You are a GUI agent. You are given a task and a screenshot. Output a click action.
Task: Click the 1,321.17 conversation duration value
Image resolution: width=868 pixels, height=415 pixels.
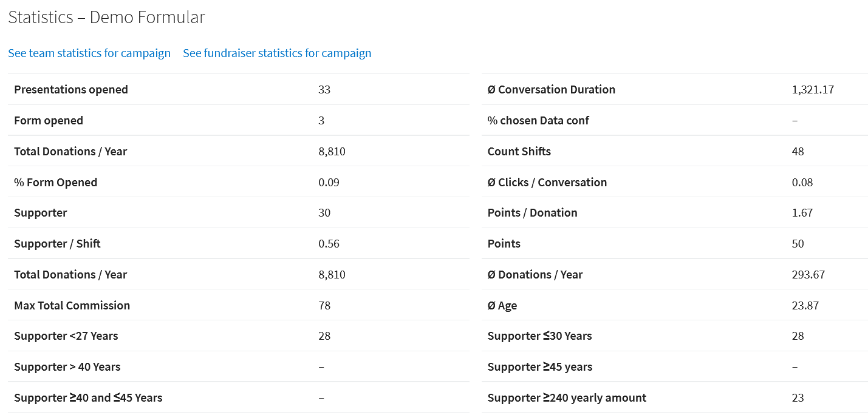pyautogui.click(x=813, y=89)
